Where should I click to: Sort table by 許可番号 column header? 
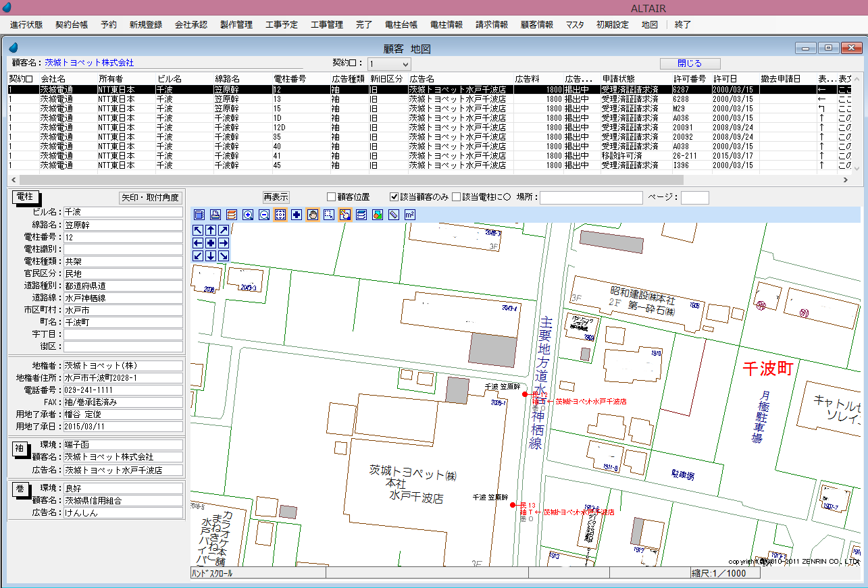[692, 79]
